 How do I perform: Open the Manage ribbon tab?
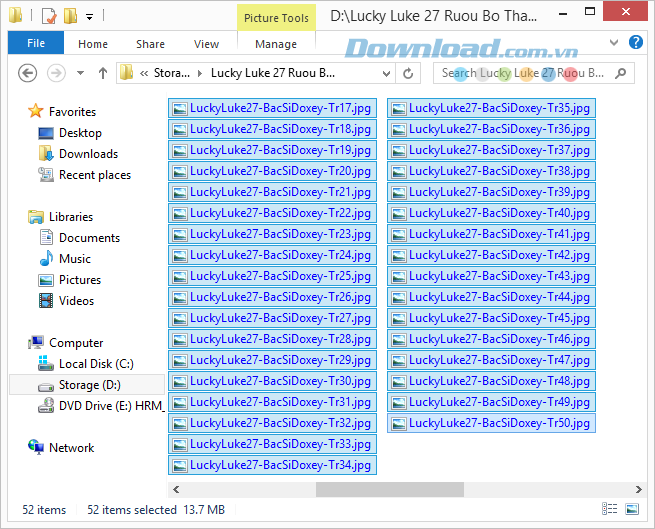tap(276, 44)
